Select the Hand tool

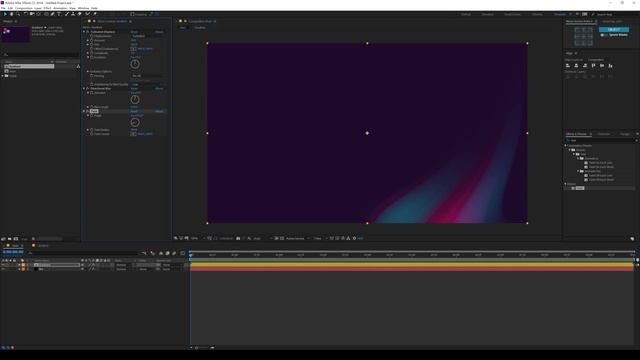[x=11, y=14]
